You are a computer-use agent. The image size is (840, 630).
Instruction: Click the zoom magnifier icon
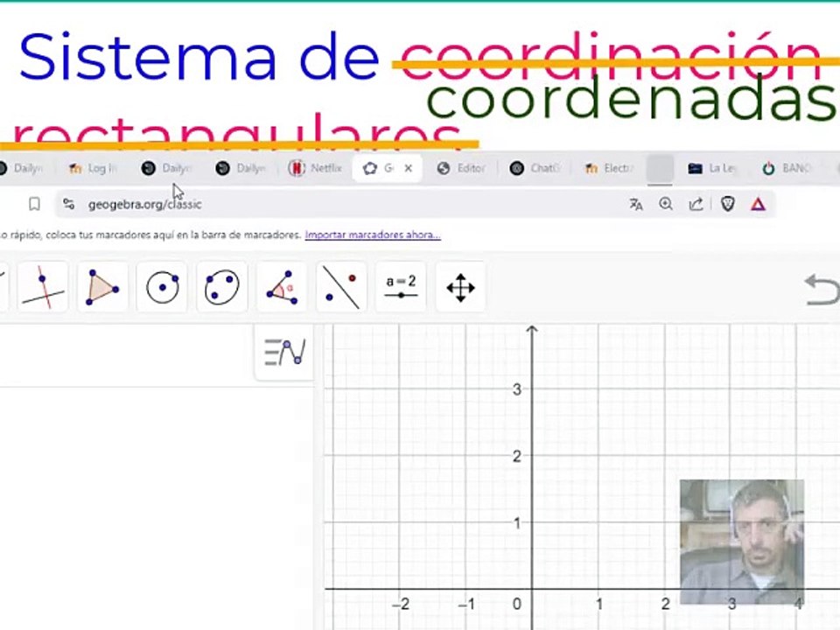pos(666,204)
